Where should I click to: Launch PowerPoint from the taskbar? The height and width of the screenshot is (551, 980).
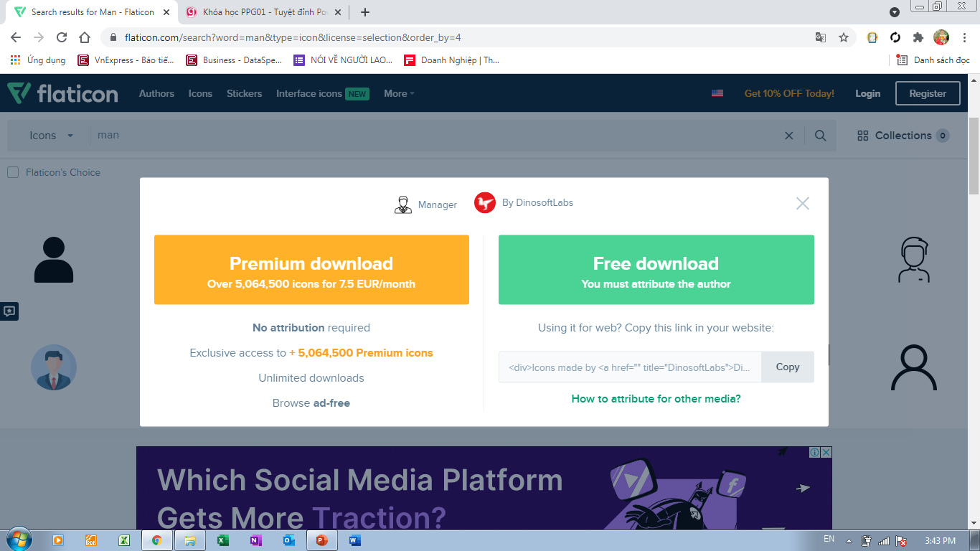coord(321,540)
